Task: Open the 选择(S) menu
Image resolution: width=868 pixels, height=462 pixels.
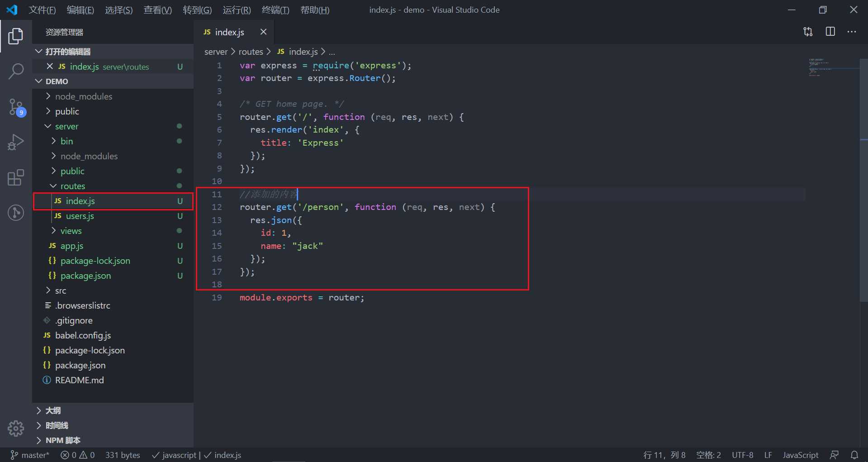Action: tap(119, 10)
